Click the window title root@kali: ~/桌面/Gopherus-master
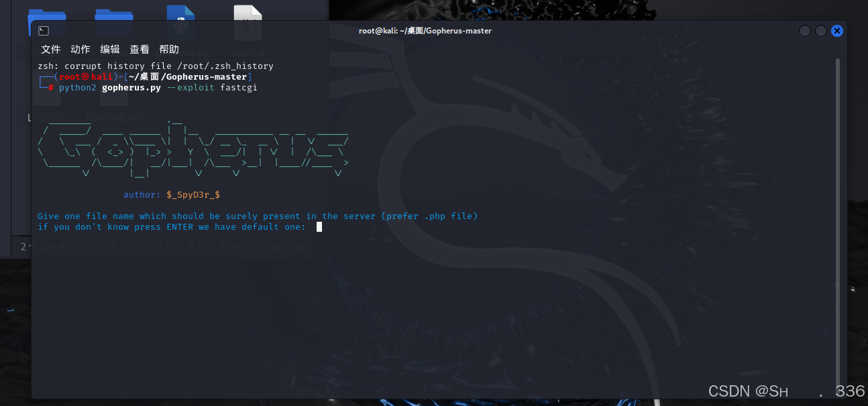 [425, 31]
